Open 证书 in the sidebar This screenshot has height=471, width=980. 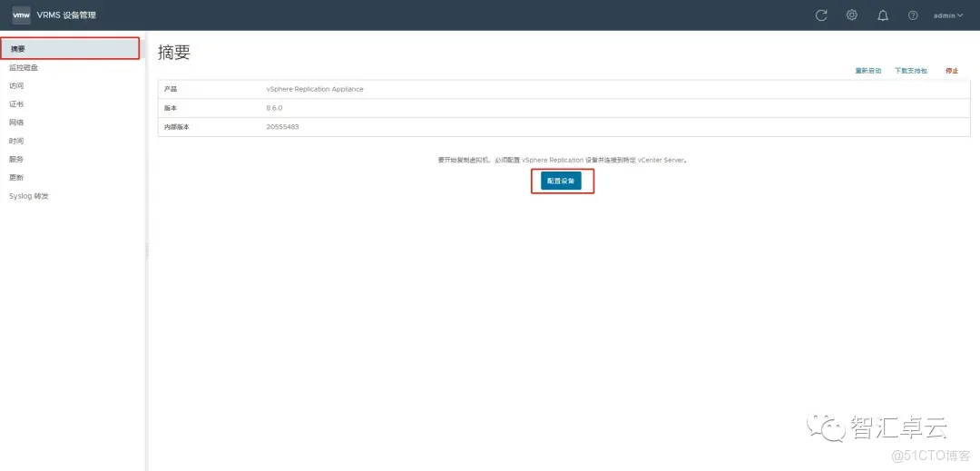(16, 103)
